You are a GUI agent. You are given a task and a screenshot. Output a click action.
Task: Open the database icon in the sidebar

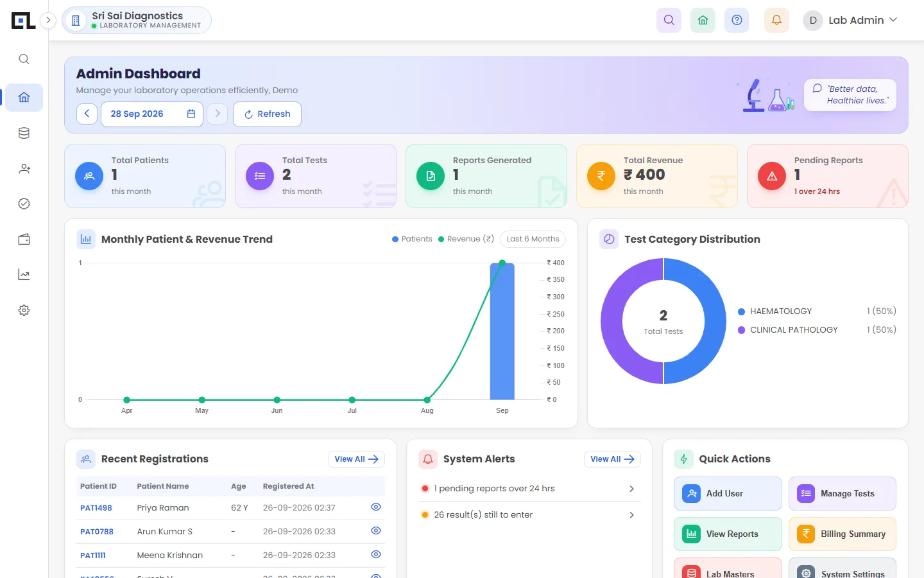pyautogui.click(x=24, y=133)
